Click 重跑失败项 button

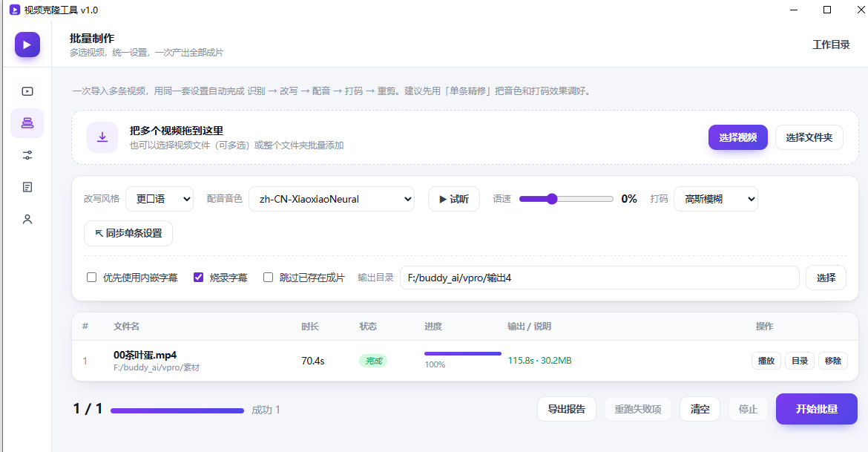(x=638, y=410)
